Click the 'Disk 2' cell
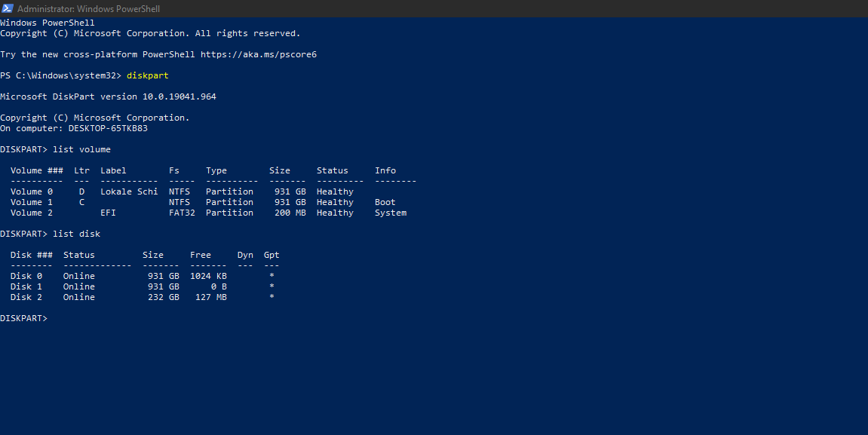868x435 pixels. (26, 296)
